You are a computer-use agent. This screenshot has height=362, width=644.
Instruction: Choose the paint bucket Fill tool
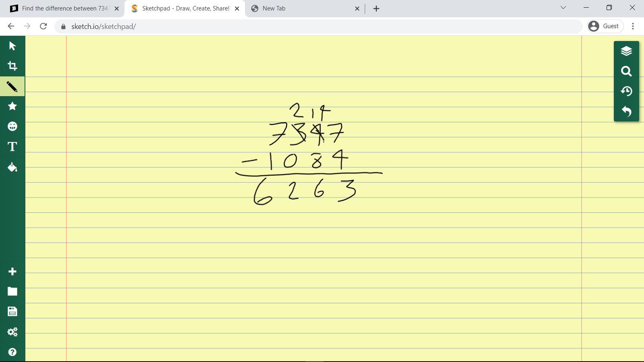pos(12,167)
